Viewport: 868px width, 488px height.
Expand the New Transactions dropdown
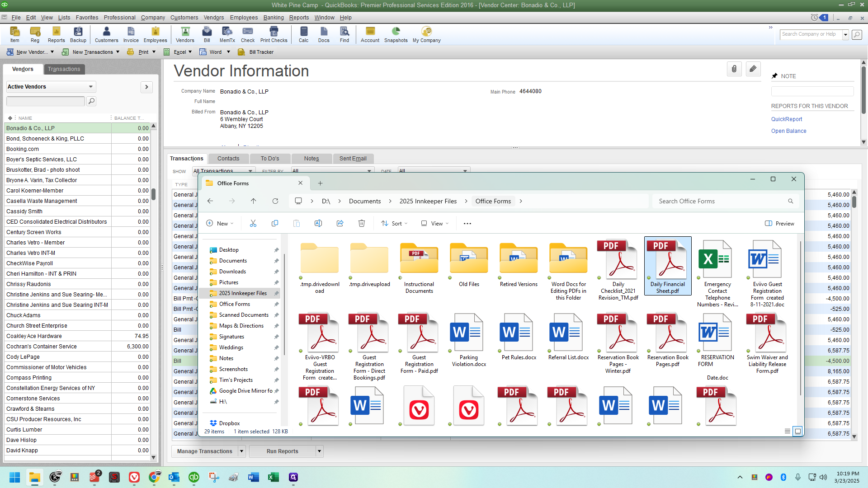tap(118, 52)
